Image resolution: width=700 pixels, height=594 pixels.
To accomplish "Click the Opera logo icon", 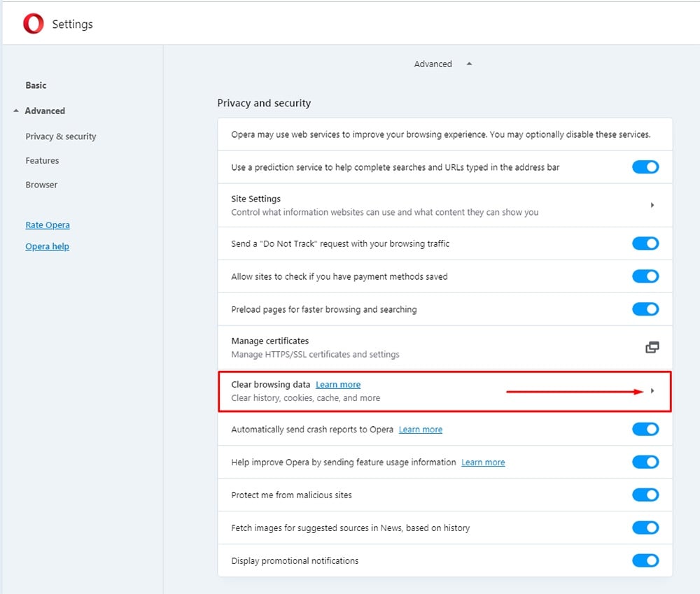I will [x=34, y=24].
